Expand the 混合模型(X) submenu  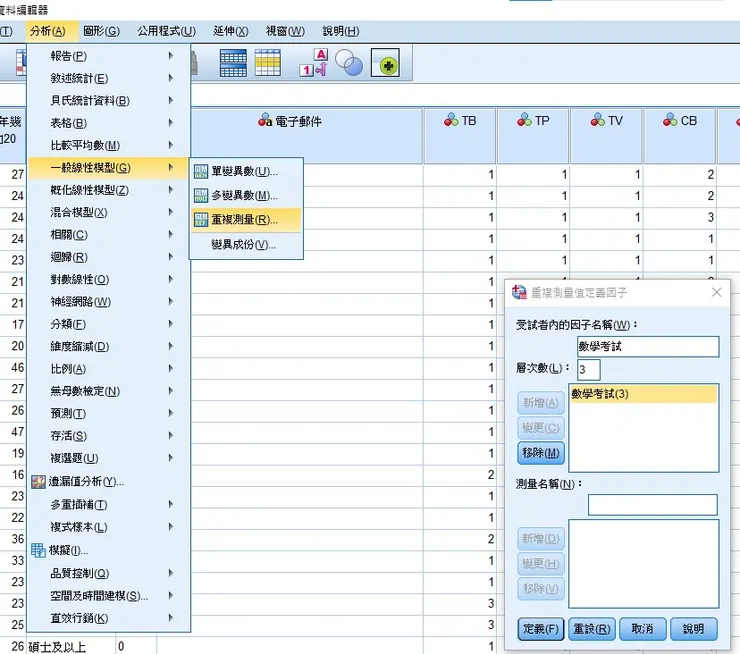click(x=109, y=212)
